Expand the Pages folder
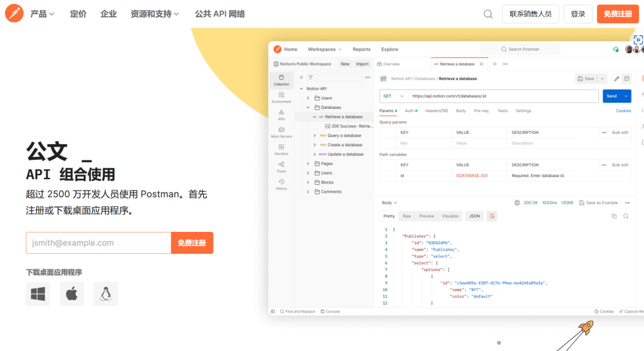 click(x=308, y=164)
